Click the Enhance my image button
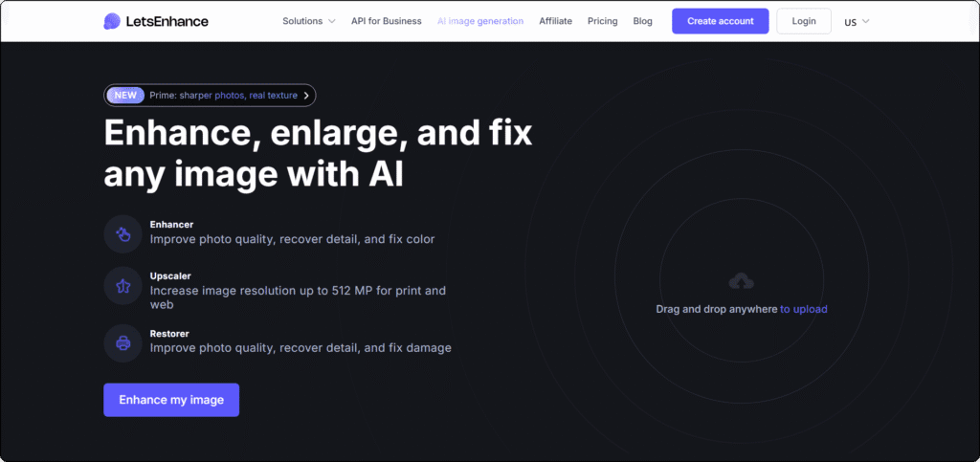 (171, 400)
